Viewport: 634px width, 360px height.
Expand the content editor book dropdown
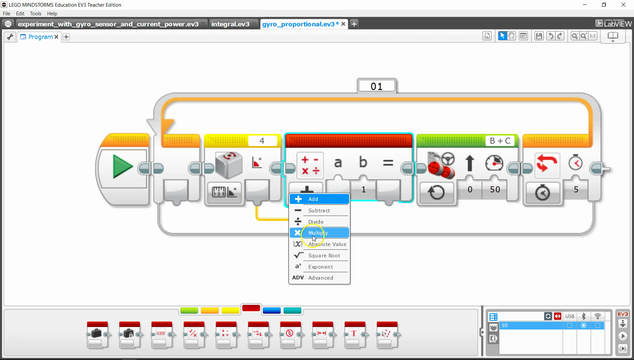pyautogui.click(x=613, y=37)
